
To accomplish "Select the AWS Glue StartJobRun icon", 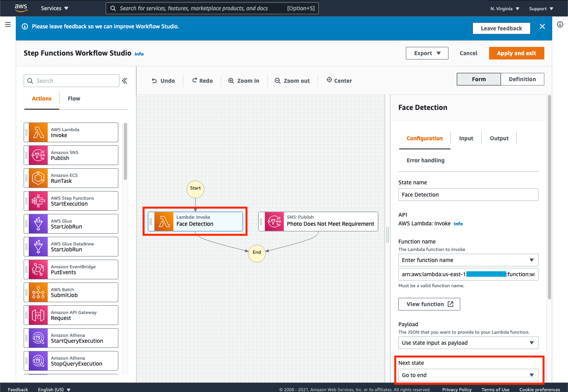I will click(x=38, y=224).
